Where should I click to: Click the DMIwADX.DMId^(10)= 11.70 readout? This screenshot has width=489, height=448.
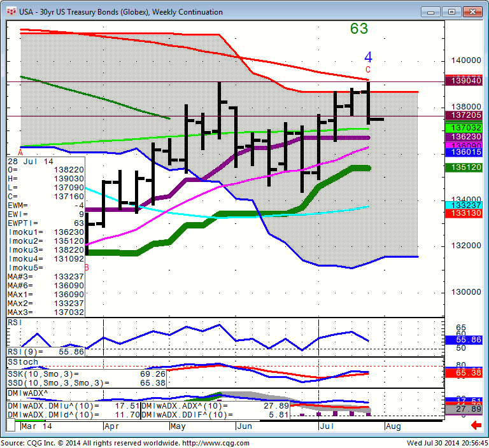click(x=74, y=415)
